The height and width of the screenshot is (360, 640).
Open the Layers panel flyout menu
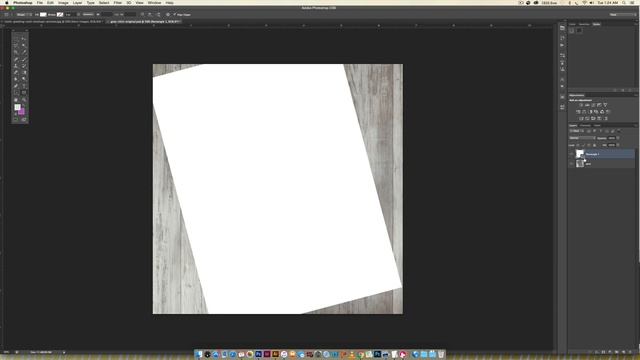636,125
